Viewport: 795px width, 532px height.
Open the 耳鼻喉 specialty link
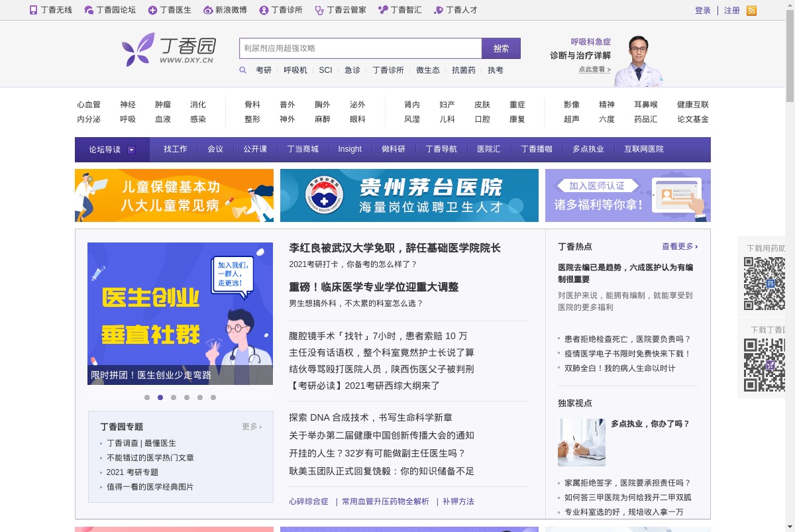[x=646, y=105]
